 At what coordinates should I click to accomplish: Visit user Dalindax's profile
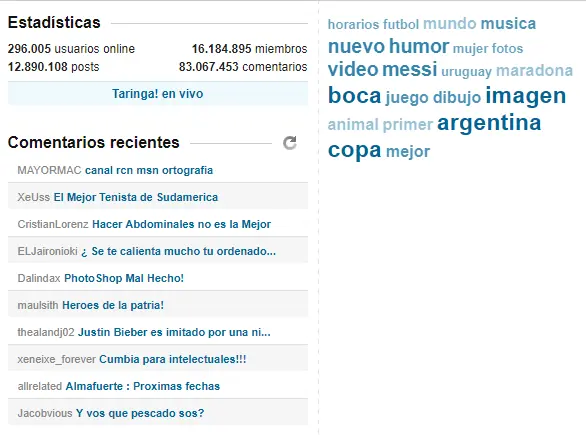coord(39,278)
